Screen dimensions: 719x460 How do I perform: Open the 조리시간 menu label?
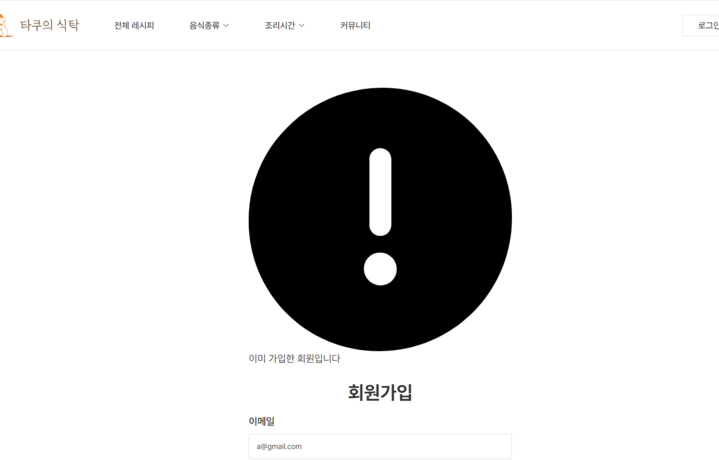(x=280, y=26)
